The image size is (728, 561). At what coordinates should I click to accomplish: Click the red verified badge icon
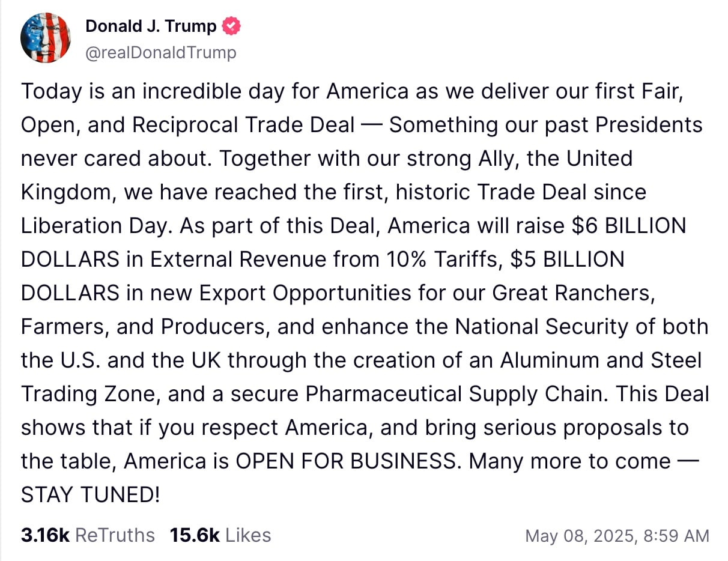coord(232,26)
